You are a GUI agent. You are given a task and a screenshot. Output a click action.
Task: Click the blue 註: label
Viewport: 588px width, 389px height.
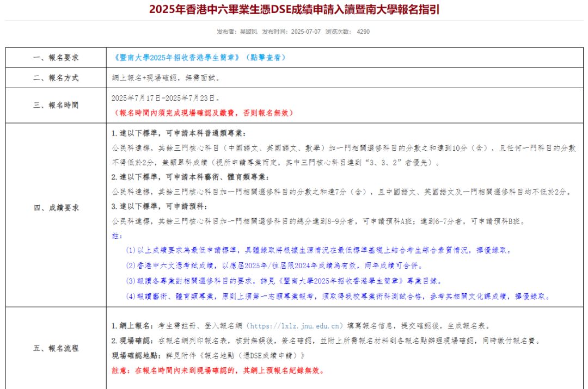[x=117, y=236]
